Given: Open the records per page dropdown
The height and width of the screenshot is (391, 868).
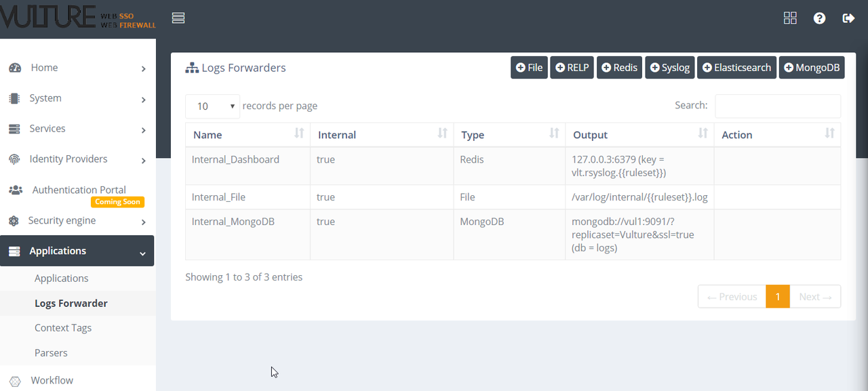Looking at the screenshot, I should coord(212,106).
